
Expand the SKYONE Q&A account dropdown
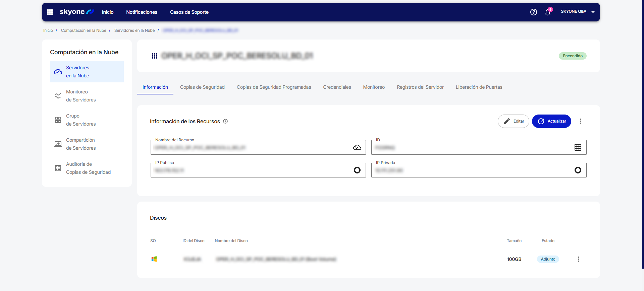point(593,12)
